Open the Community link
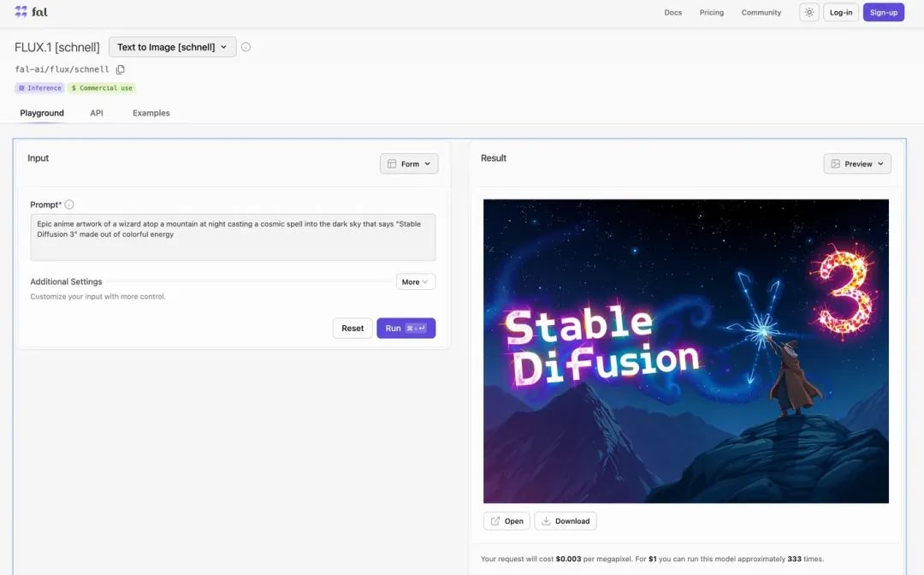This screenshot has height=575, width=924. [761, 12]
